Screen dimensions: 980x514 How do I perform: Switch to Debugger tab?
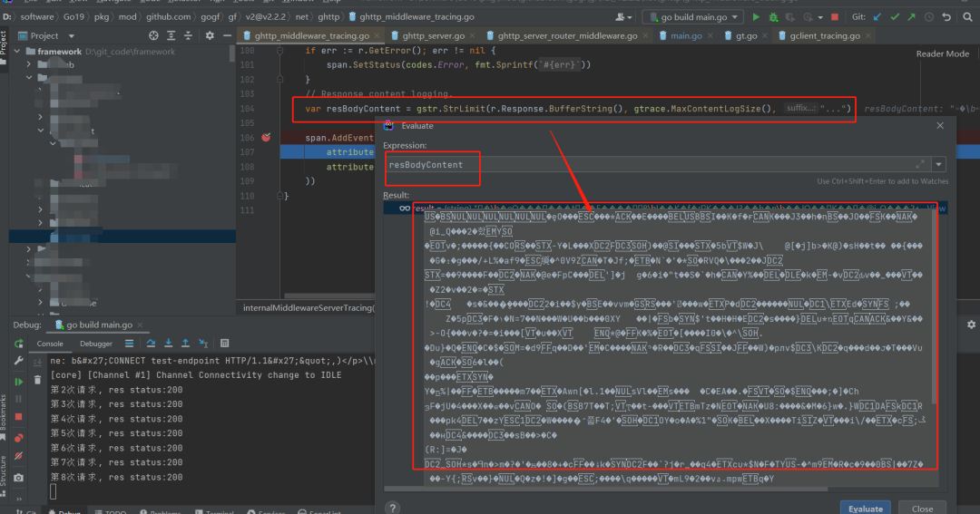[x=95, y=344]
